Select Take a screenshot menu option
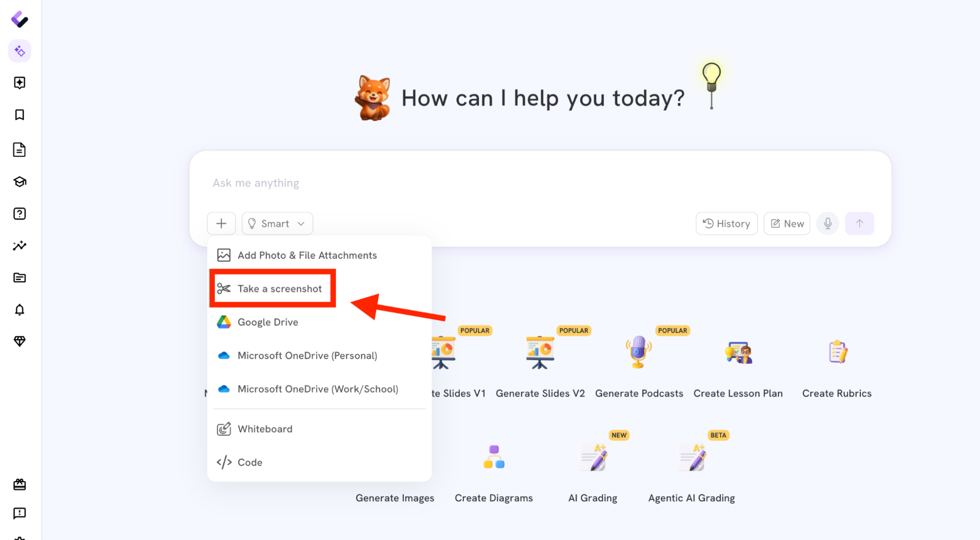The height and width of the screenshot is (540, 980). tap(273, 289)
